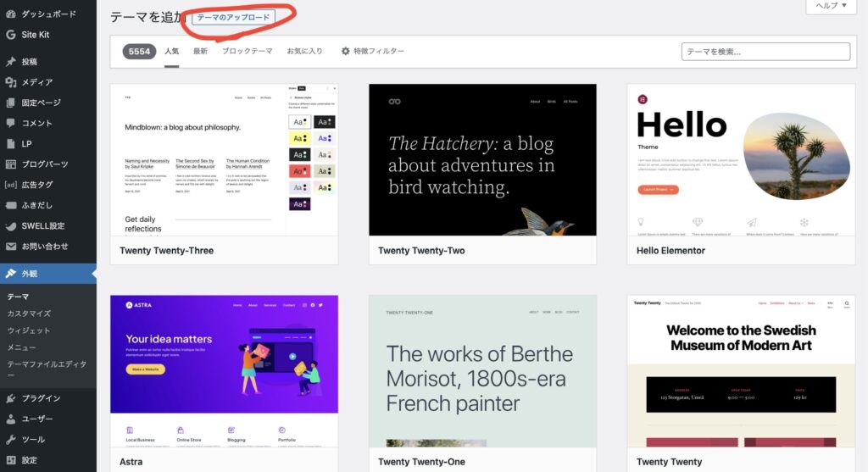This screenshot has width=868, height=472.
Task: Click the settings icon beside 設定
Action: pos(10,460)
